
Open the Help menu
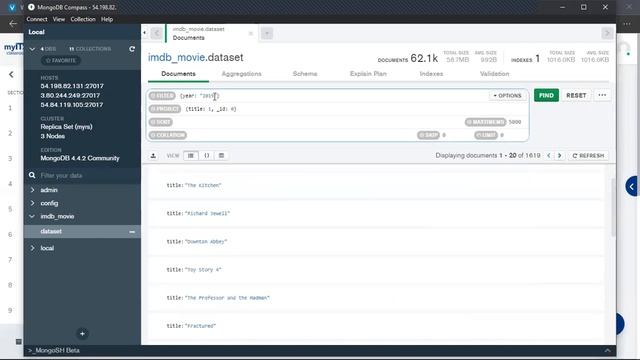point(107,19)
